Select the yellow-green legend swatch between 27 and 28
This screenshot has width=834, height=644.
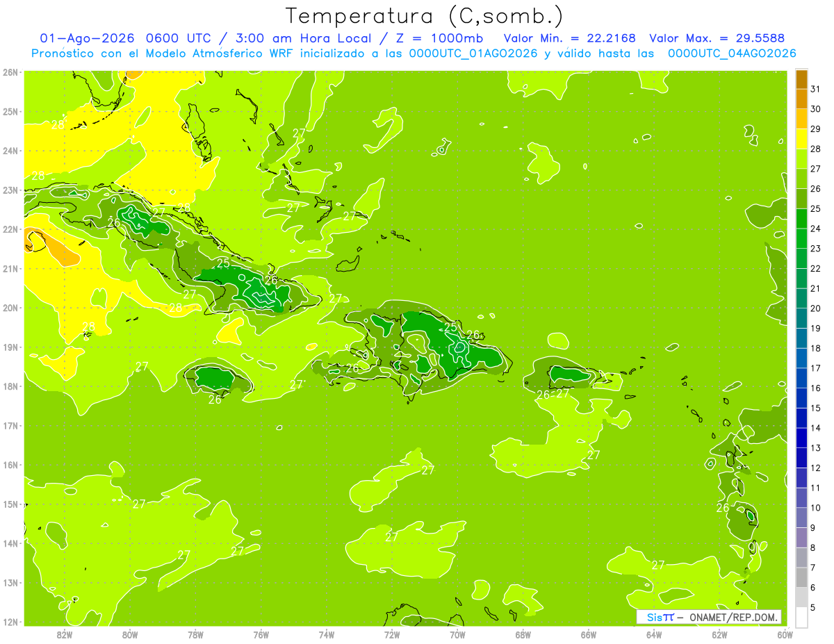(x=801, y=158)
